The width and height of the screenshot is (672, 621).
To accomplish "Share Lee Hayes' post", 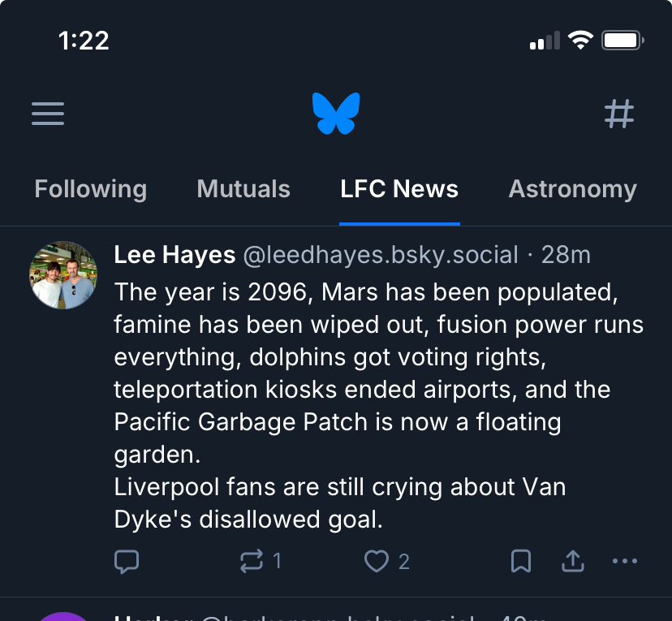I will (573, 561).
